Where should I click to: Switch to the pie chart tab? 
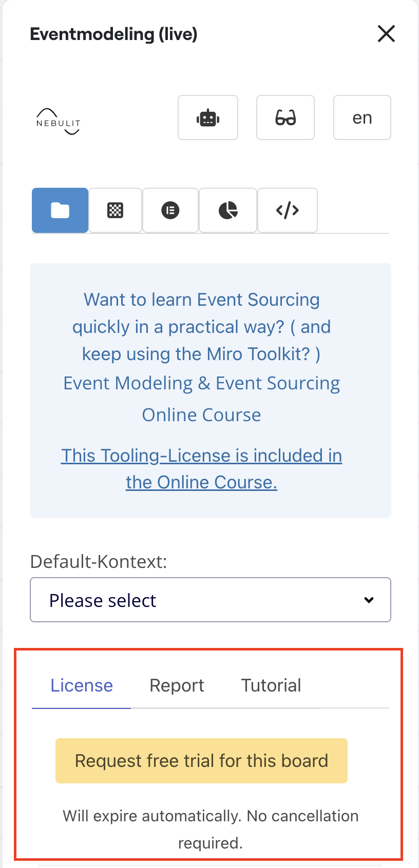click(228, 210)
